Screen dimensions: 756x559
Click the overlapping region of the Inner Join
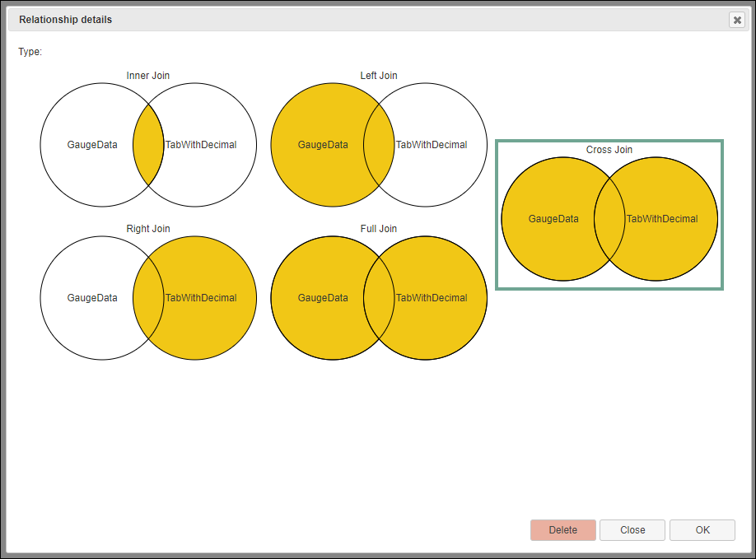[x=148, y=145]
